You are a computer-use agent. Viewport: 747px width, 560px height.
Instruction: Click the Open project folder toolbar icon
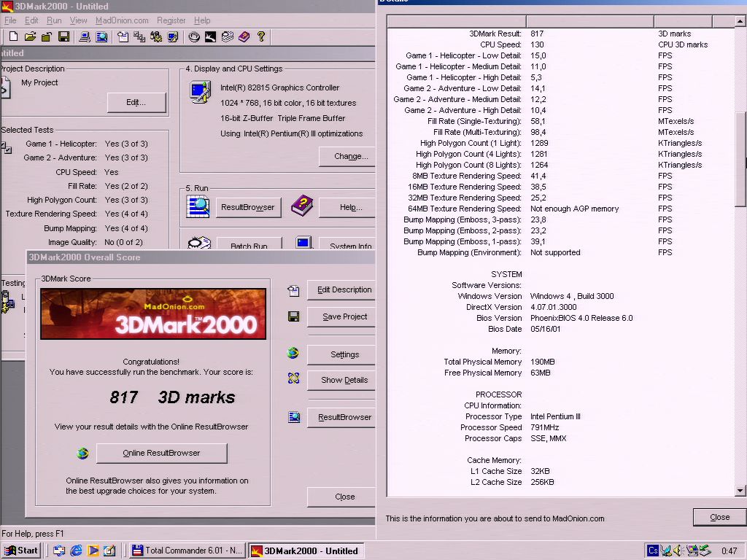pos(30,36)
